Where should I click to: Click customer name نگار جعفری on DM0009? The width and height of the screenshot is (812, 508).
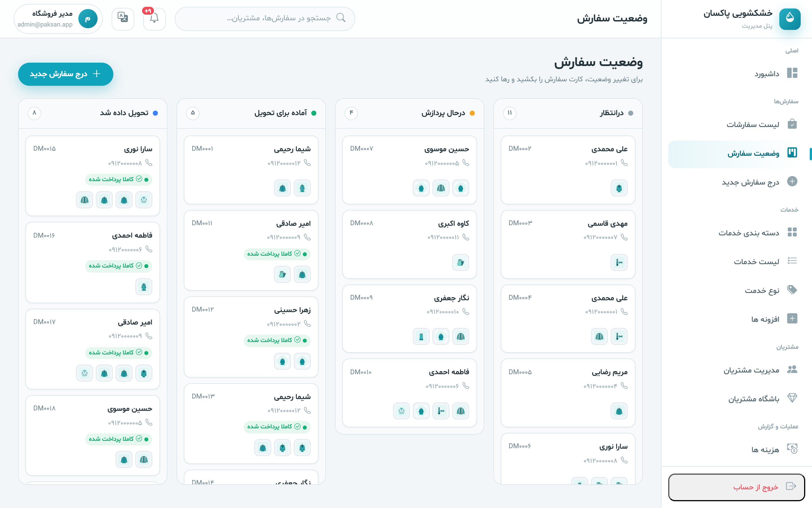click(x=451, y=298)
